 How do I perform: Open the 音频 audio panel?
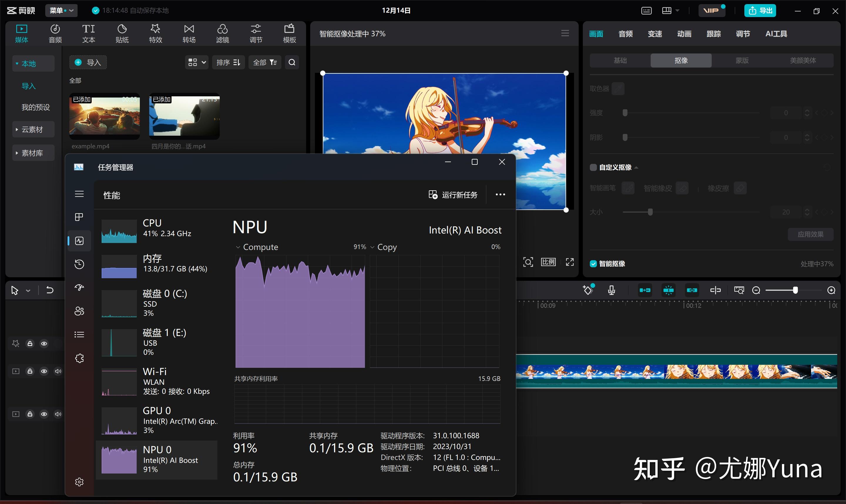[55, 33]
